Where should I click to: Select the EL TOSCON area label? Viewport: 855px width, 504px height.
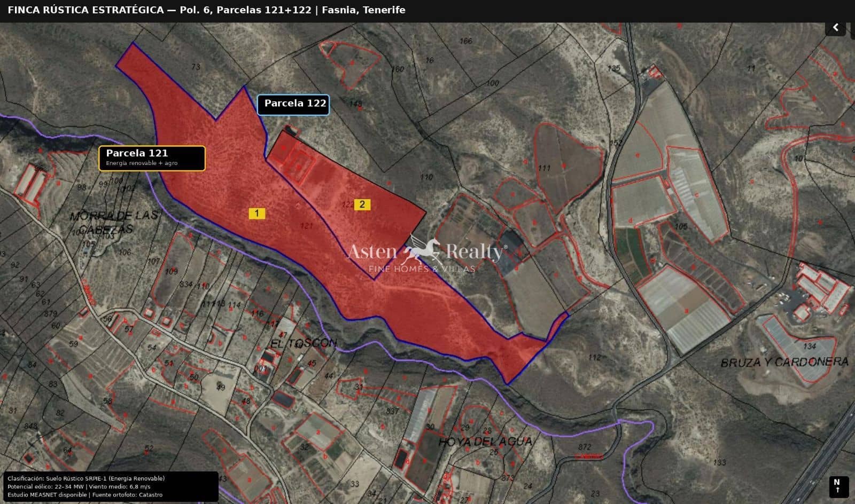pyautogui.click(x=302, y=343)
